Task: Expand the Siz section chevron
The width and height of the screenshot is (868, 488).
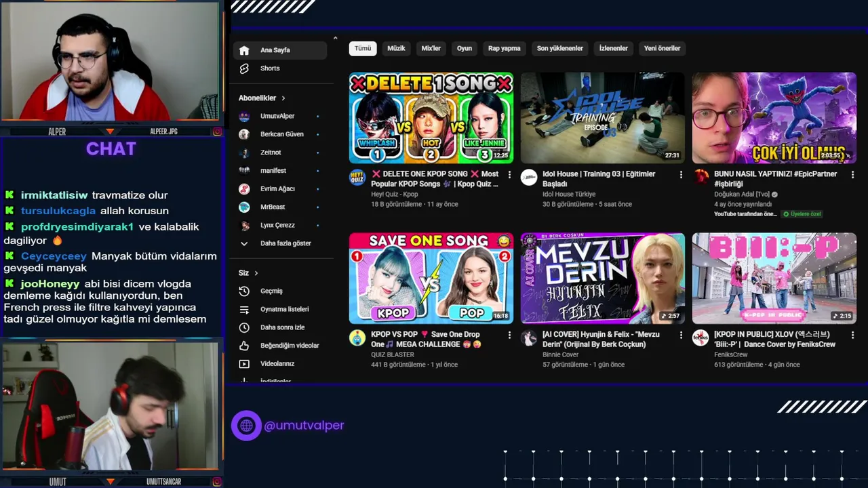Action: coord(256,273)
